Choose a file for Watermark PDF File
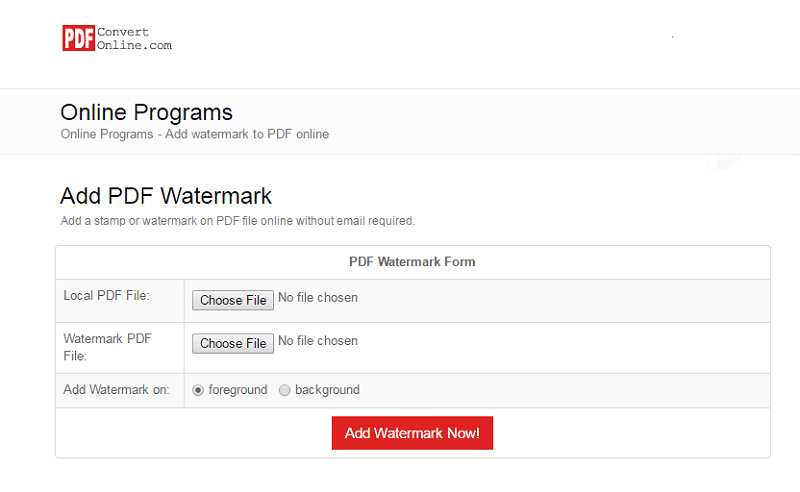 [x=233, y=343]
